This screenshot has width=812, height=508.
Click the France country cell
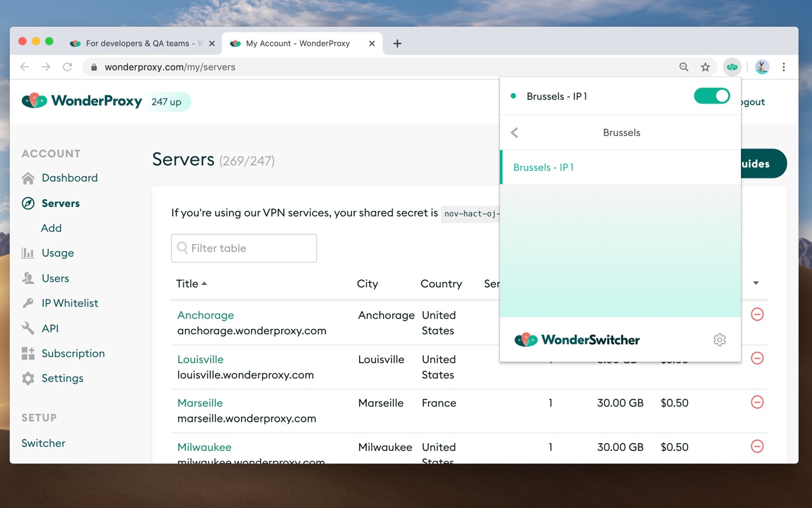(x=439, y=403)
